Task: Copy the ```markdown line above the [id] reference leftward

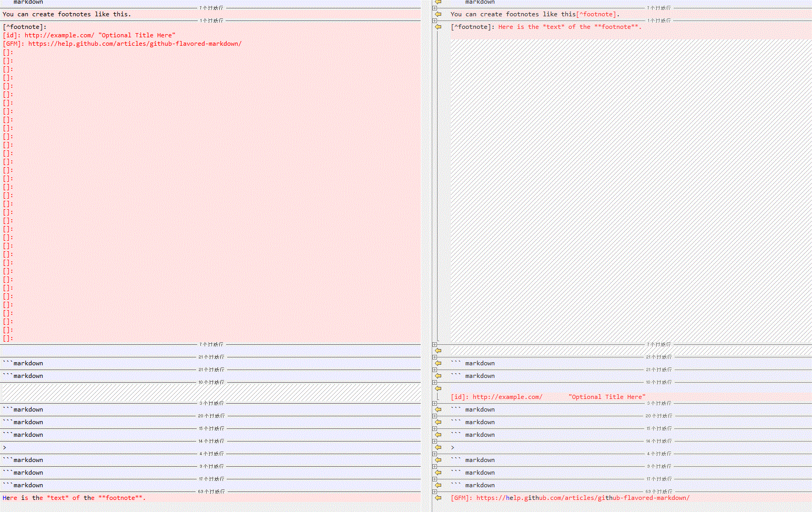Action: [438, 376]
